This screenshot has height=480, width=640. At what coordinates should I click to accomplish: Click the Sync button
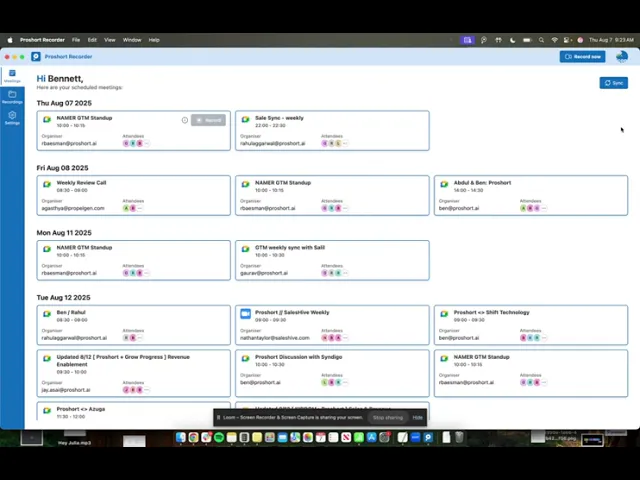(x=613, y=83)
